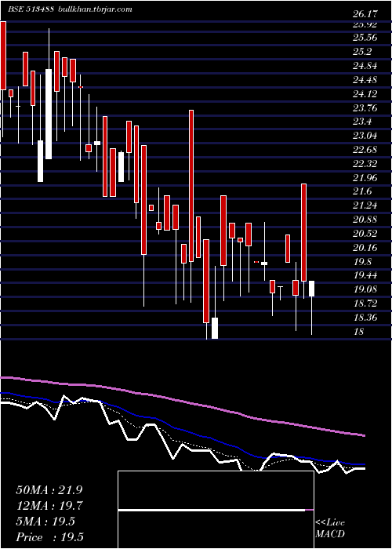
Task: Click the 25.56 price axis label
Action: (365, 38)
